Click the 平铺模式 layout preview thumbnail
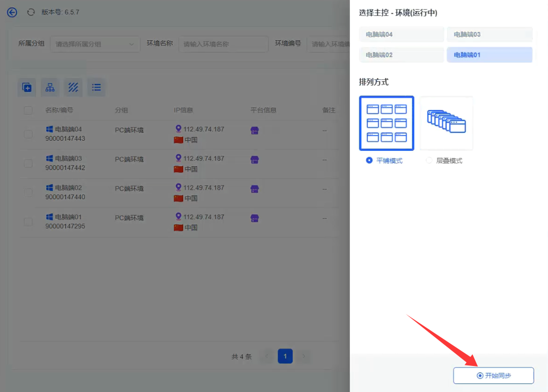Image resolution: width=548 pixels, height=392 pixels. [x=387, y=123]
